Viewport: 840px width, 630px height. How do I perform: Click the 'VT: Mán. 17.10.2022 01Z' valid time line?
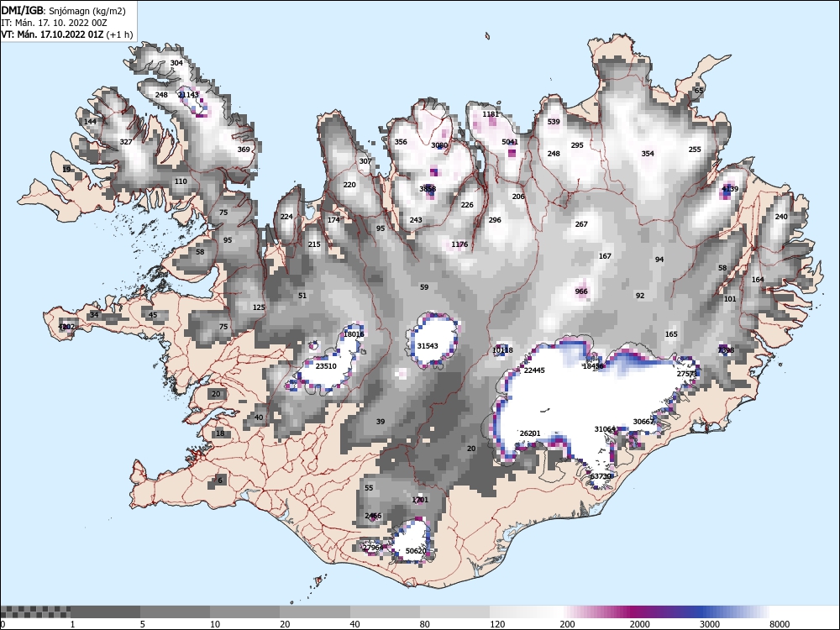pos(67,34)
